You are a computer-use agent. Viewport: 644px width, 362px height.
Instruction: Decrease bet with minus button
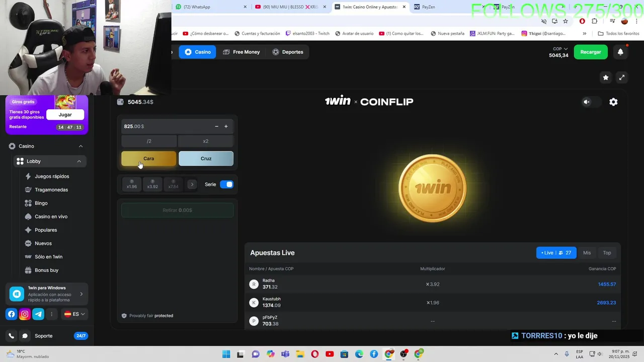[216, 127]
